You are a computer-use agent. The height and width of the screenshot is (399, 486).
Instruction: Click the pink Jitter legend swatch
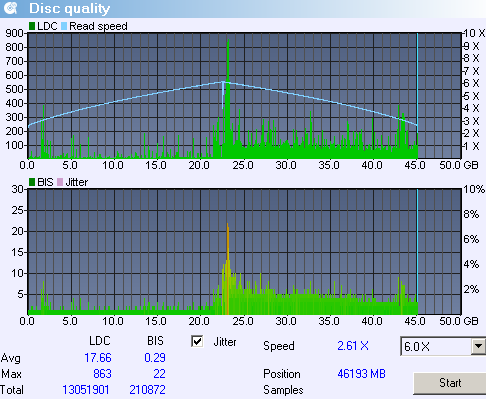point(60,182)
